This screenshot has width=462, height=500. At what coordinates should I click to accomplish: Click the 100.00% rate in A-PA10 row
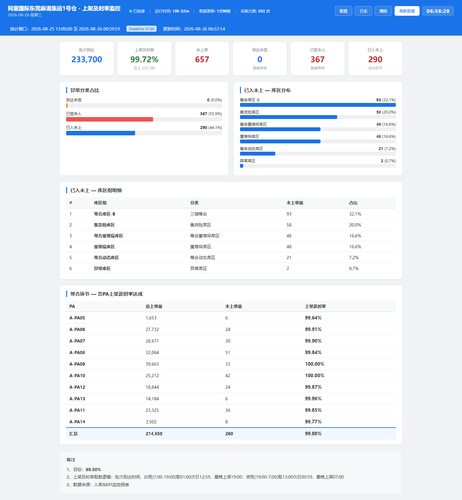(x=315, y=376)
